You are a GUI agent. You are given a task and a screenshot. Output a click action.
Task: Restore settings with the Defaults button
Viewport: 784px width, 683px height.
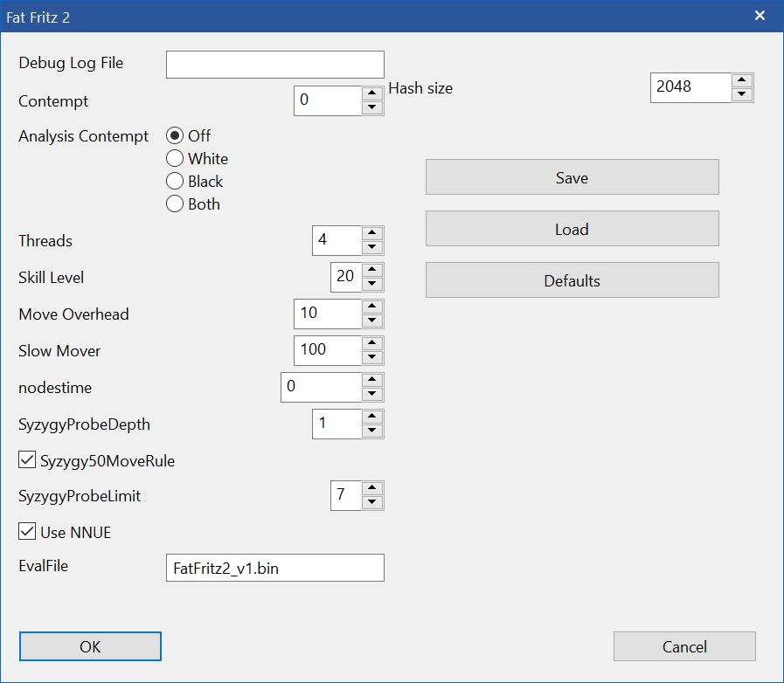[x=572, y=280]
